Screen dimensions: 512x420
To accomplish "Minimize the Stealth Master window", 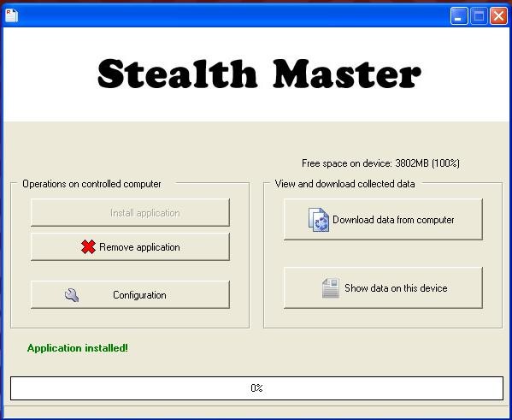I will tap(459, 15).
